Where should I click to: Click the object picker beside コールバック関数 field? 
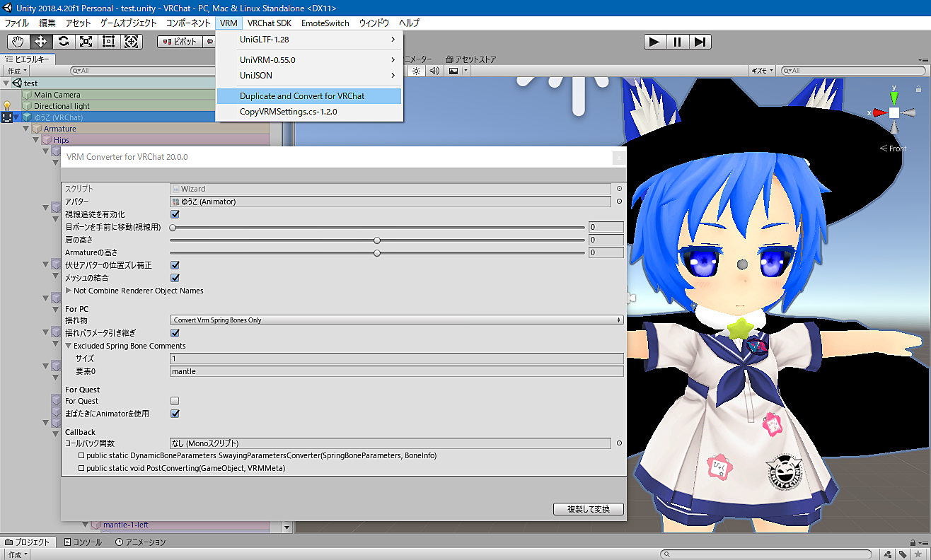(619, 443)
